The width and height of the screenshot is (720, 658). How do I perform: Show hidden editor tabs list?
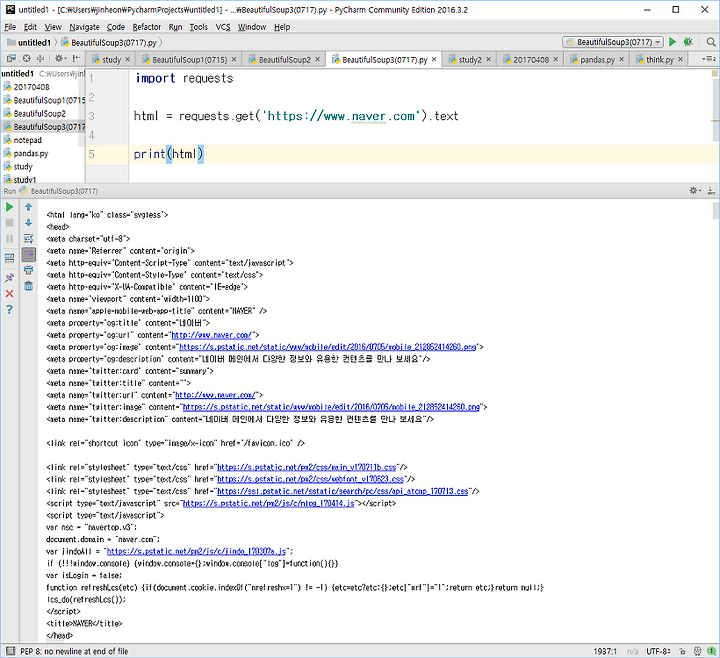(x=709, y=59)
